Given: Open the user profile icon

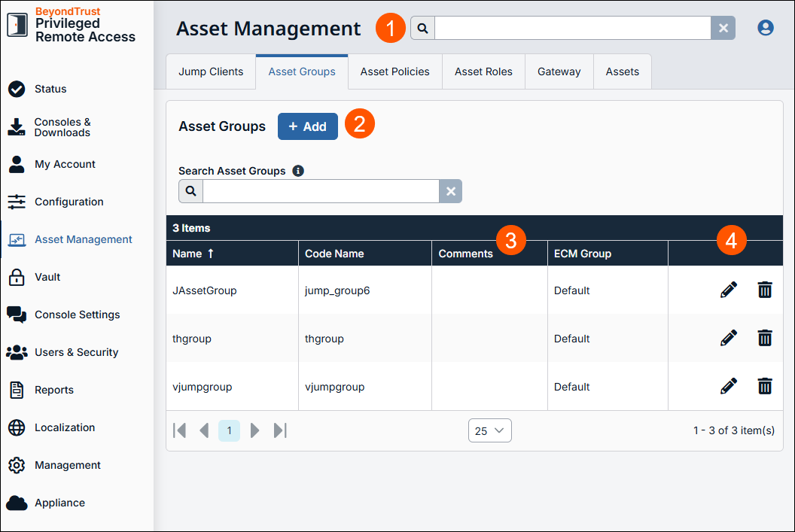Looking at the screenshot, I should pyautogui.click(x=766, y=27).
